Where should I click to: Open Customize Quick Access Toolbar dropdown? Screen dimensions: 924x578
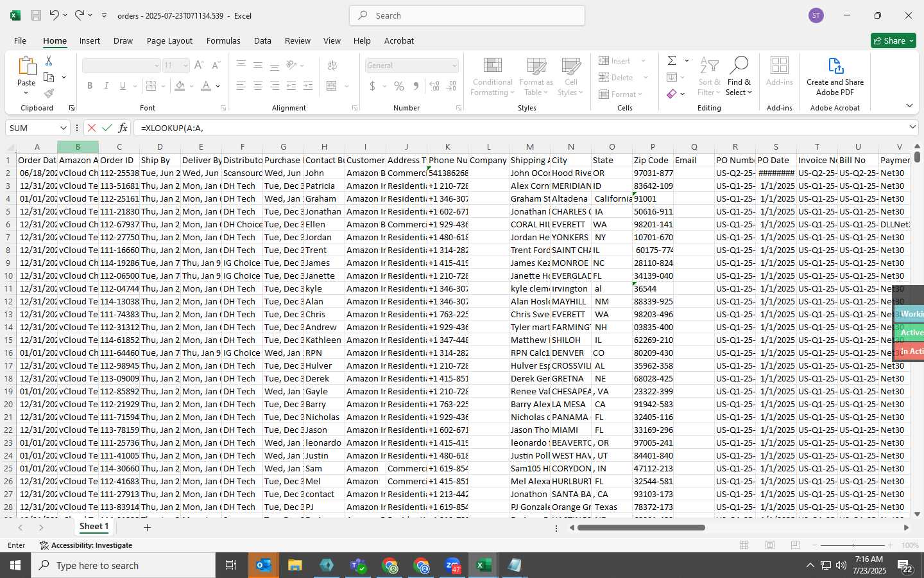click(x=104, y=15)
